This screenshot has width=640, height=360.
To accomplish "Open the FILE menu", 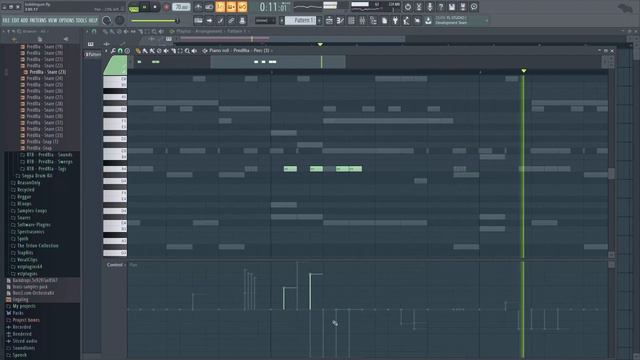I will click(x=6, y=20).
